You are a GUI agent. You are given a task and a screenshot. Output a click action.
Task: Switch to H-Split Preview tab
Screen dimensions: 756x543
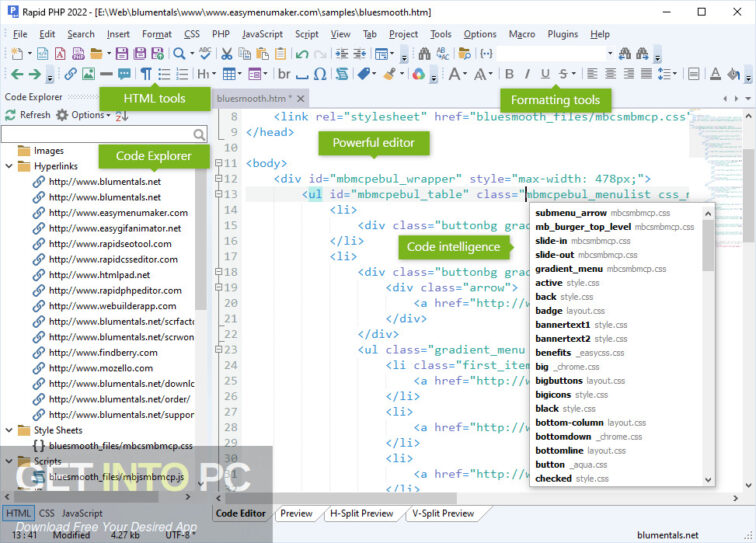pyautogui.click(x=362, y=514)
